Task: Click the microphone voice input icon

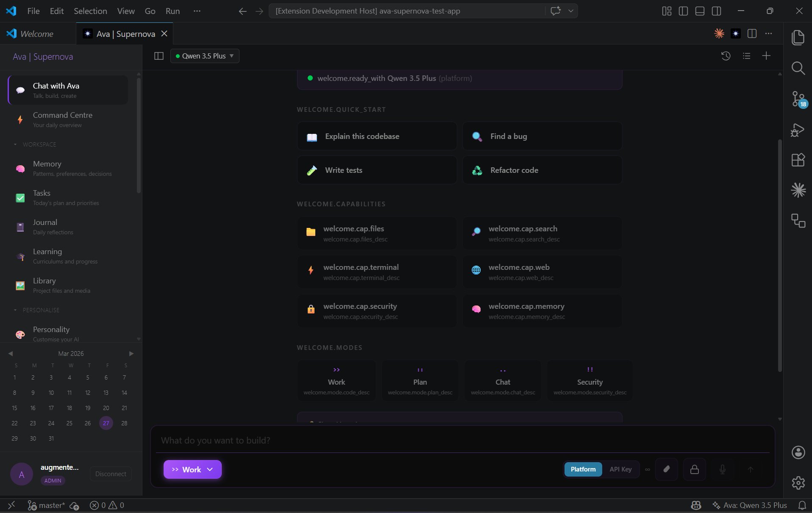Action: (x=722, y=469)
